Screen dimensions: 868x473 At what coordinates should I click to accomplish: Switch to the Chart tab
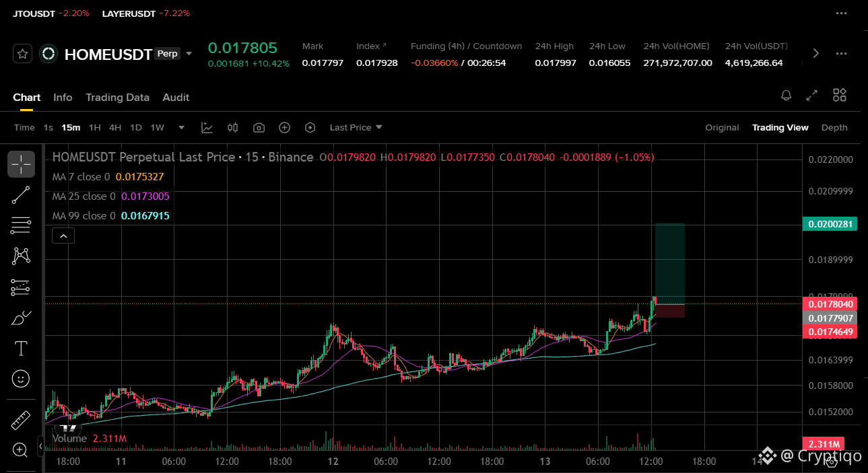coord(27,98)
